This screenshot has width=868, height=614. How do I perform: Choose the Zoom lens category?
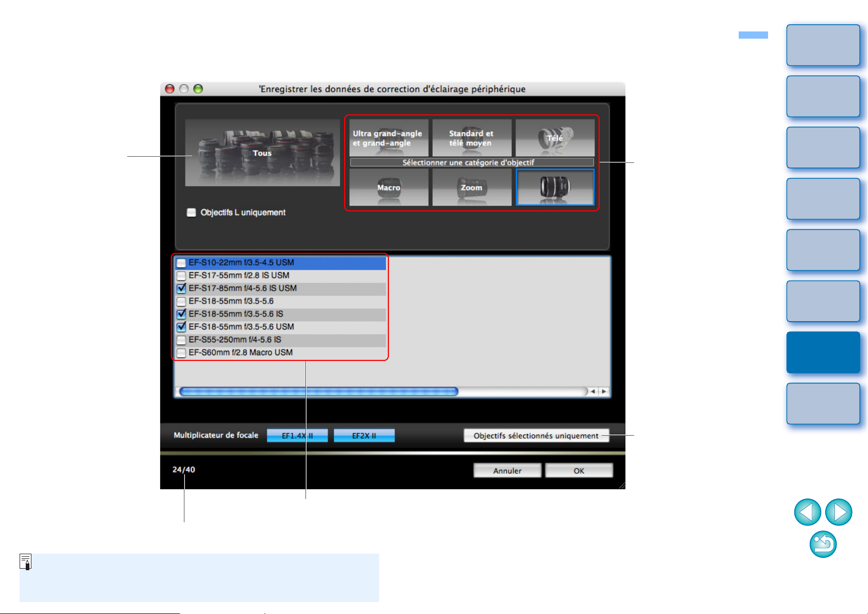471,188
